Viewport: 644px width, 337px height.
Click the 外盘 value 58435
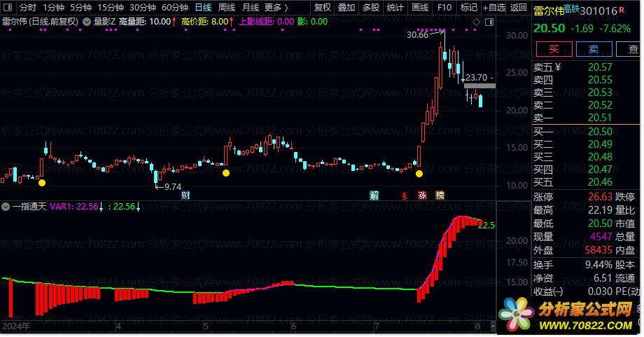(598, 250)
